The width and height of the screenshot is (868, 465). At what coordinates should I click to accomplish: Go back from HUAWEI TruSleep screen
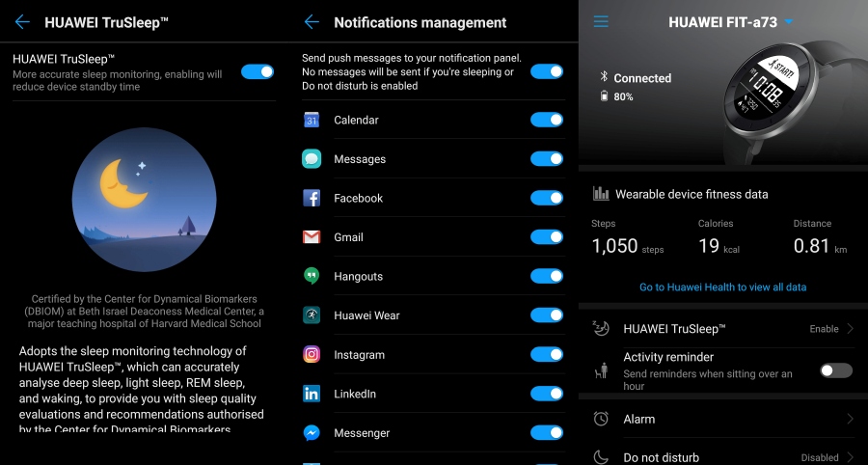[x=22, y=22]
